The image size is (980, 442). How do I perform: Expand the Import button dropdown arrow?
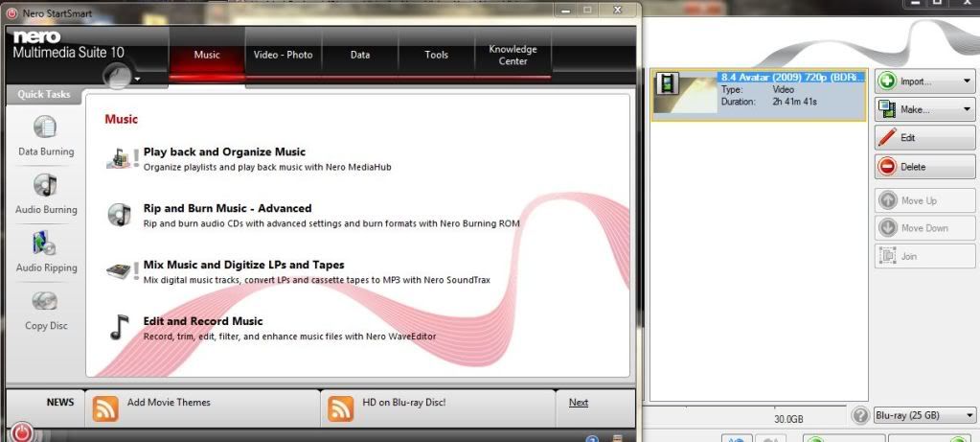[x=967, y=81]
